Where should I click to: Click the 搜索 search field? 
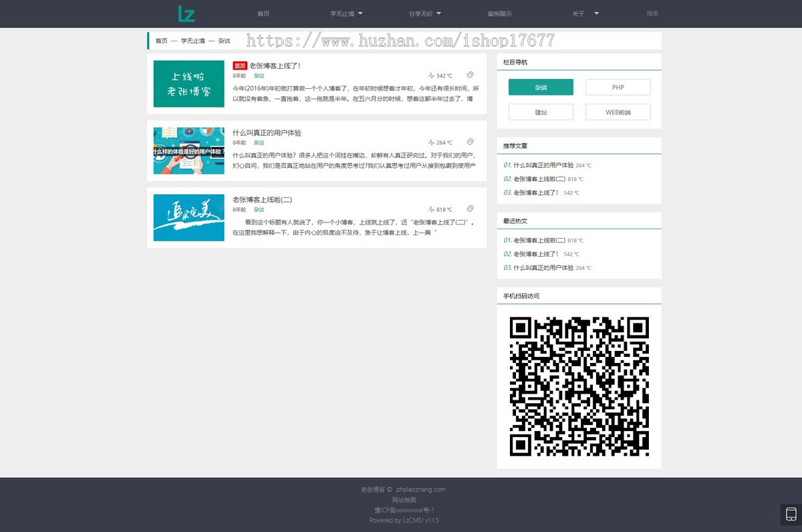tap(652, 13)
